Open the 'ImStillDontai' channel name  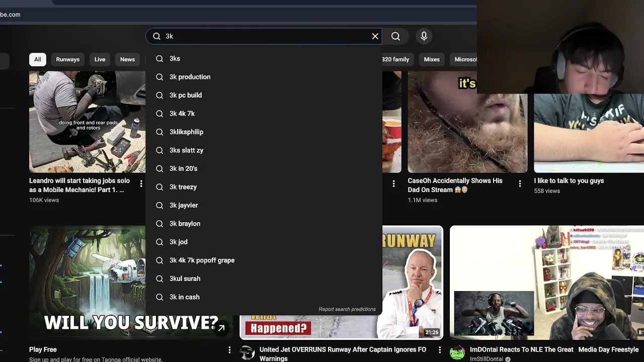487,359
